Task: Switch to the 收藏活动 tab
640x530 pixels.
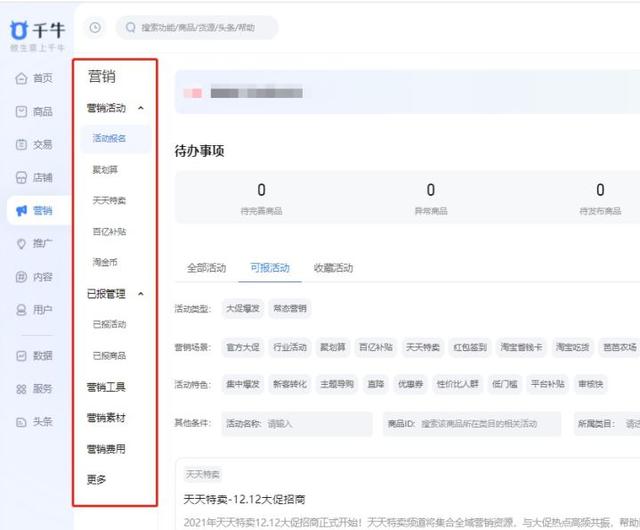Action: point(333,268)
